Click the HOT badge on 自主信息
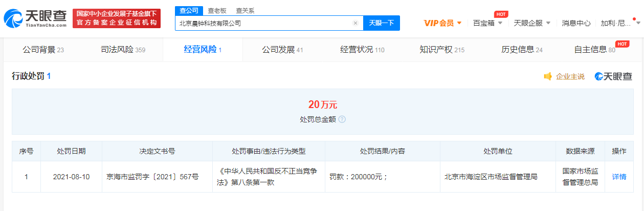 pos(622,44)
